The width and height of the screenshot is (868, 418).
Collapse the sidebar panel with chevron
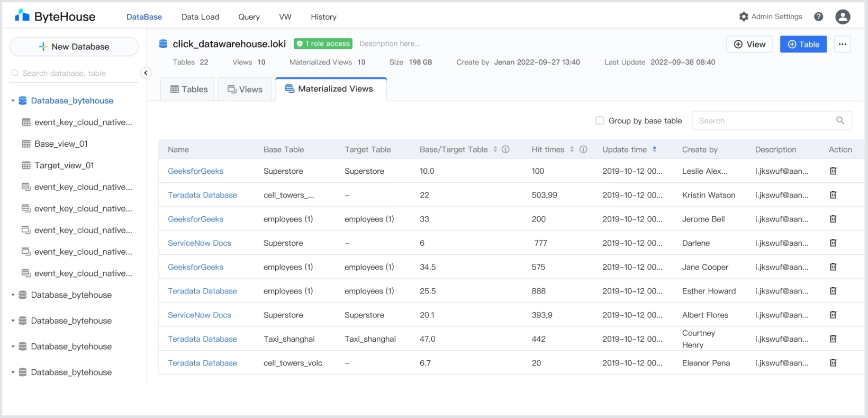[146, 73]
